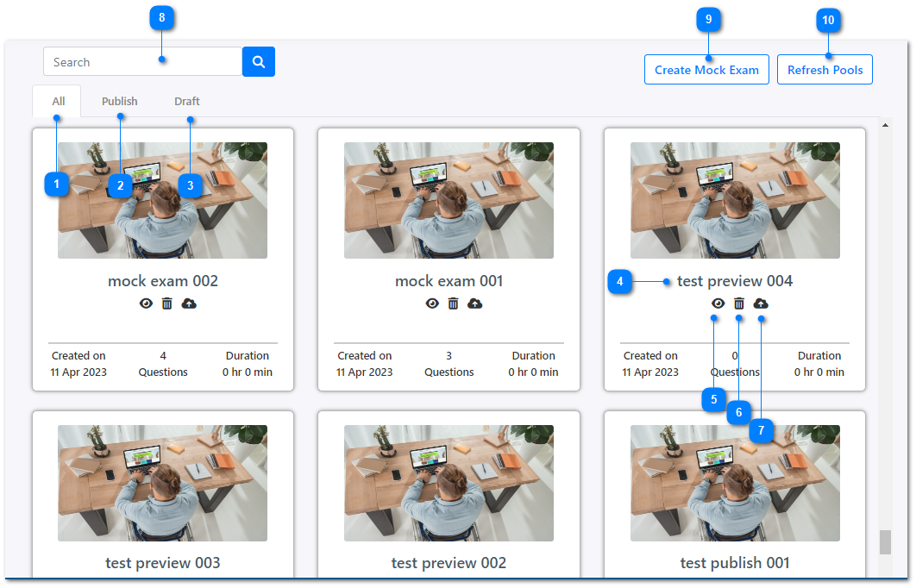The image size is (916, 588).
Task: Switch to the All tab
Action: click(x=58, y=102)
